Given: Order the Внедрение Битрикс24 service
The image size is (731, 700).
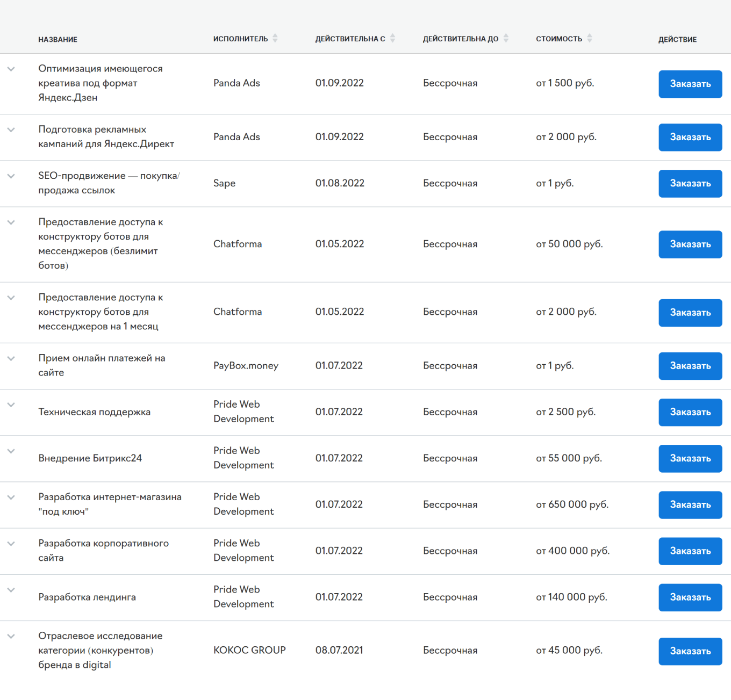Looking at the screenshot, I should 690,458.
